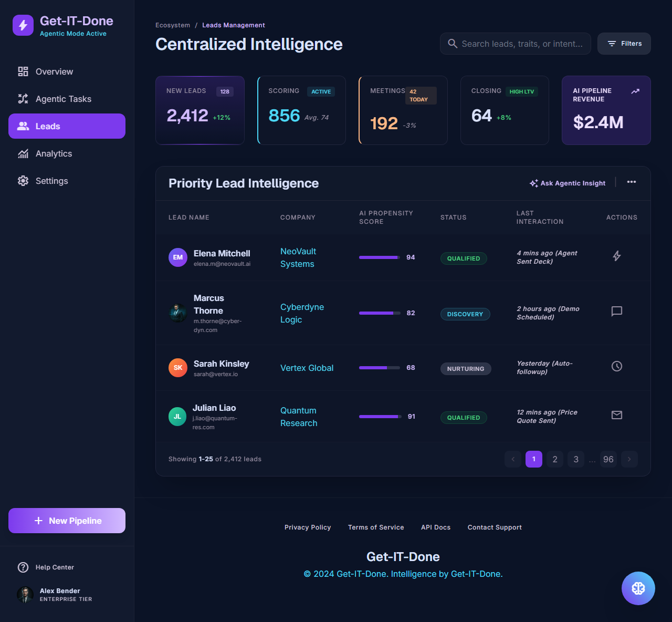Click the Help Center question mark icon

click(23, 567)
